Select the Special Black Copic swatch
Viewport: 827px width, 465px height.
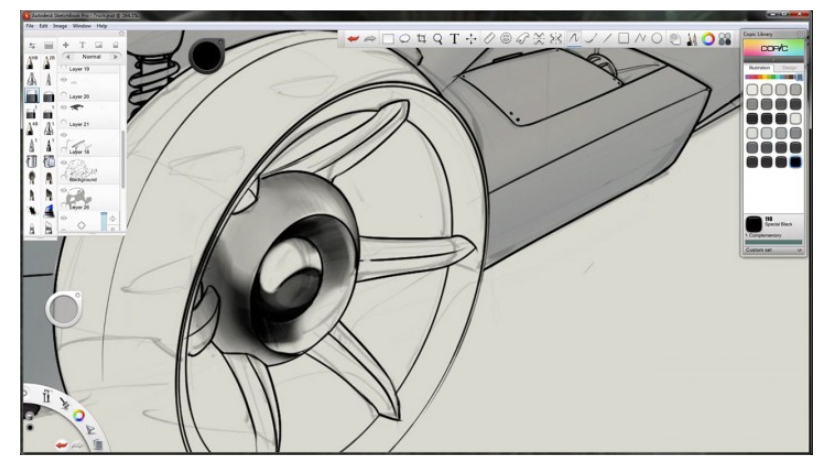click(x=795, y=161)
